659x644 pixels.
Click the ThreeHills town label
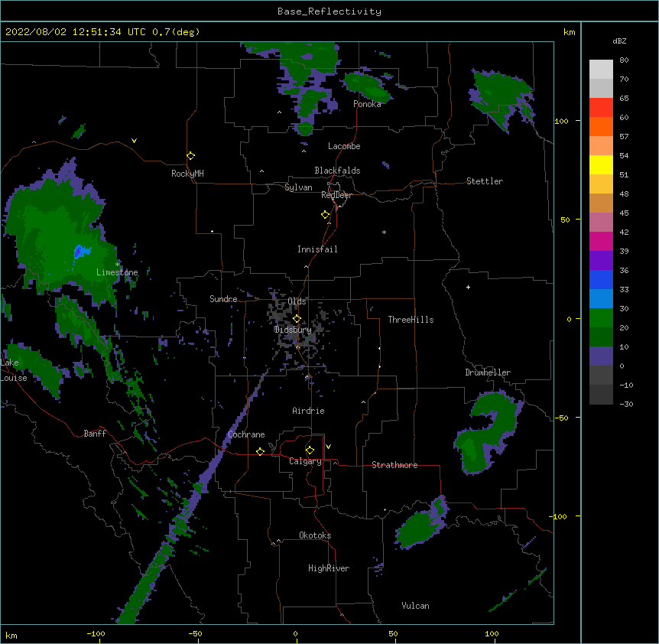pos(411,320)
